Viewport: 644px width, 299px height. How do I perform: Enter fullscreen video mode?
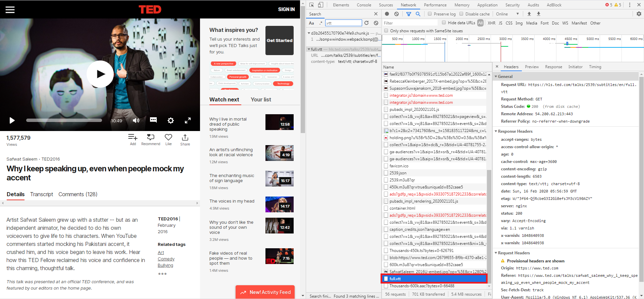click(188, 120)
